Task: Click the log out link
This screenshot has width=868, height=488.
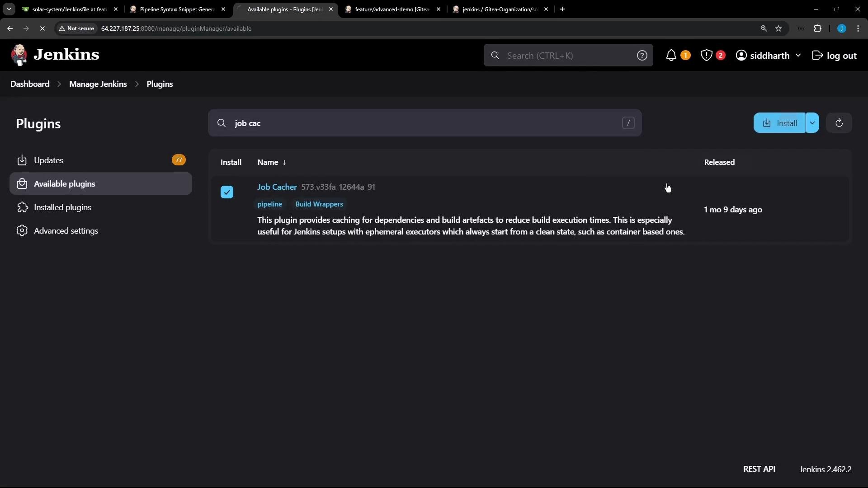Action: coord(834,55)
